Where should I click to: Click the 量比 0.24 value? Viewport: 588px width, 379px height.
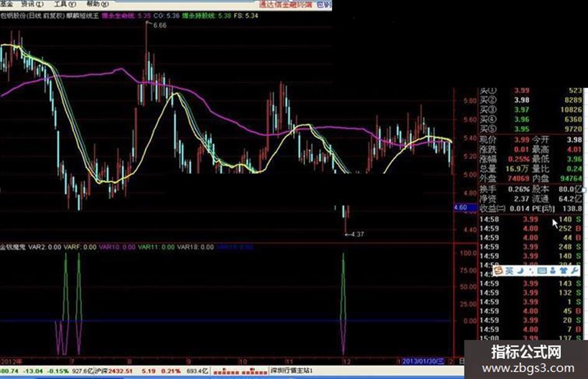pyautogui.click(x=574, y=169)
